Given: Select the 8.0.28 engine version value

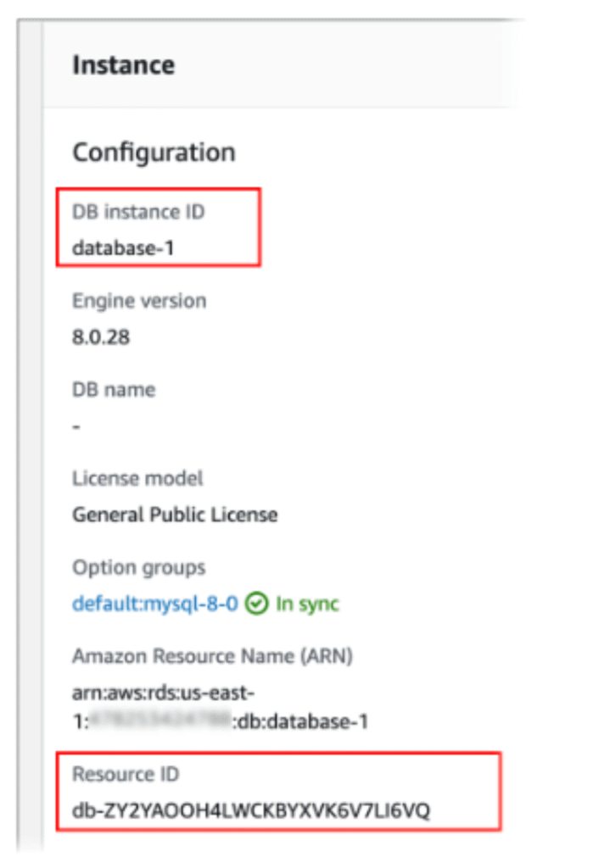Looking at the screenshot, I should 100,338.
